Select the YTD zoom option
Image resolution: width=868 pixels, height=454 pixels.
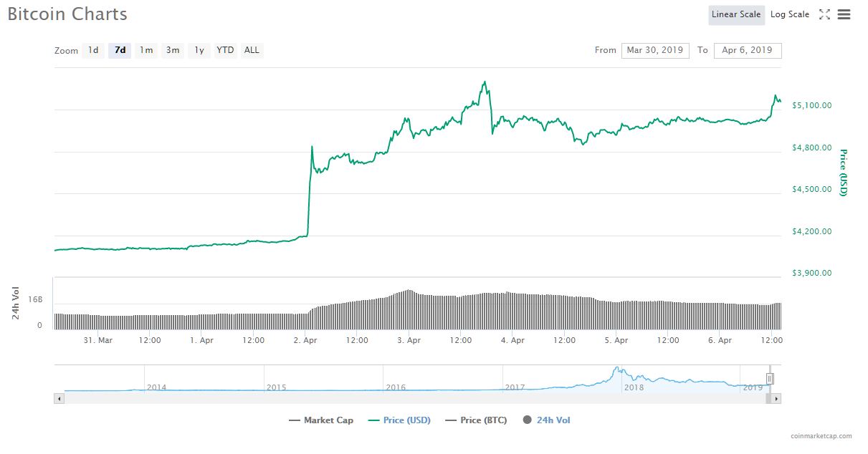pos(224,50)
